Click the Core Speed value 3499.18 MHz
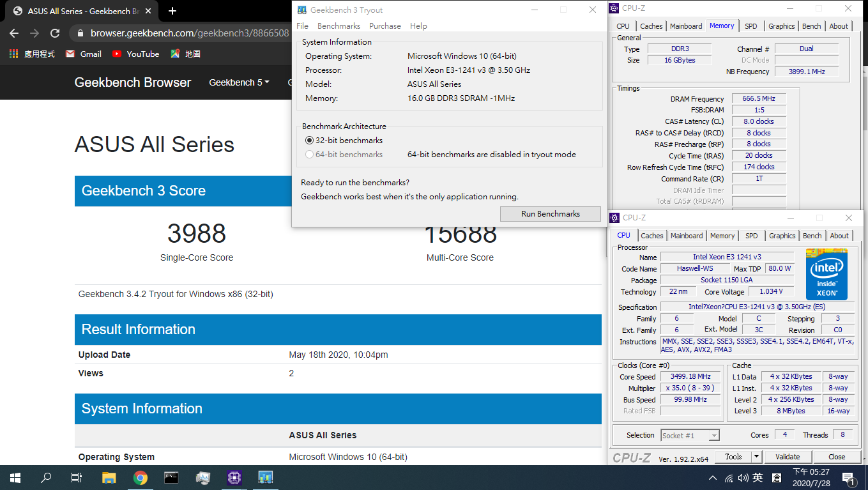The image size is (868, 490). (691, 377)
